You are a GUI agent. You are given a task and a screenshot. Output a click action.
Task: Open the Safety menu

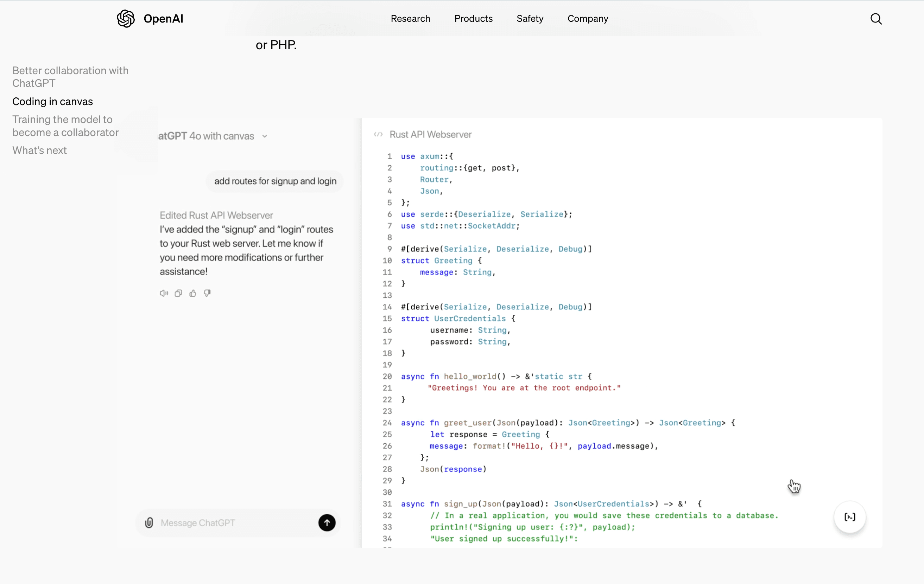530,19
